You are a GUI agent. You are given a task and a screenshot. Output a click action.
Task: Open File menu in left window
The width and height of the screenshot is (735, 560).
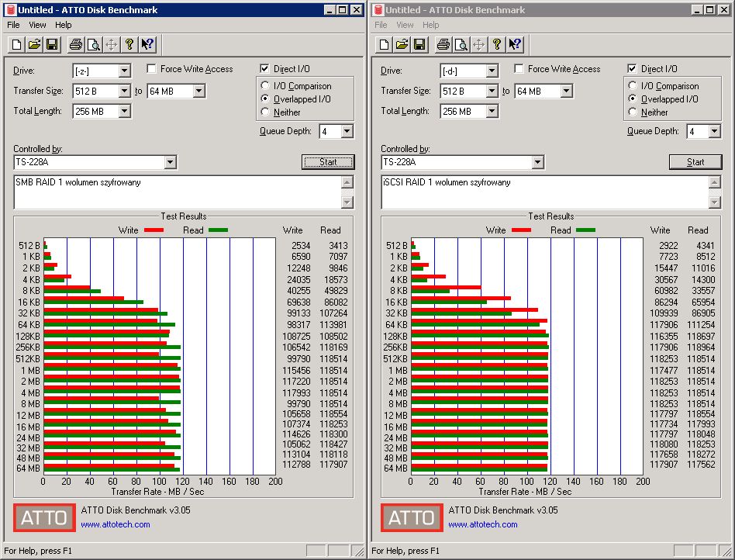tap(13, 25)
